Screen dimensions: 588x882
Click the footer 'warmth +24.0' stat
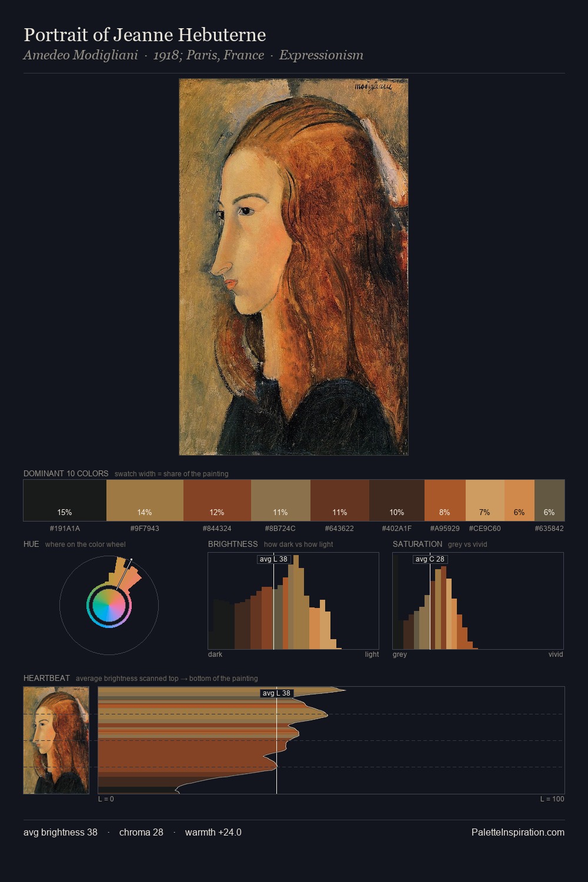click(213, 832)
